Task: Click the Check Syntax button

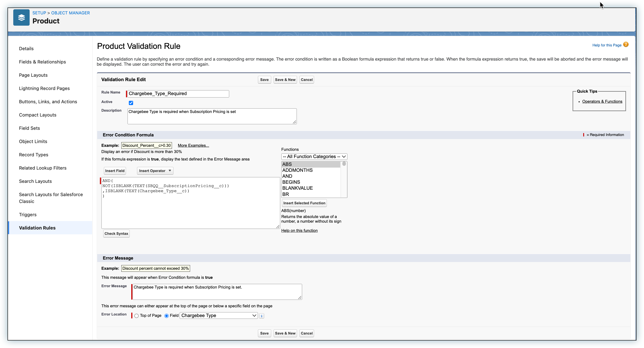Action: (x=116, y=233)
